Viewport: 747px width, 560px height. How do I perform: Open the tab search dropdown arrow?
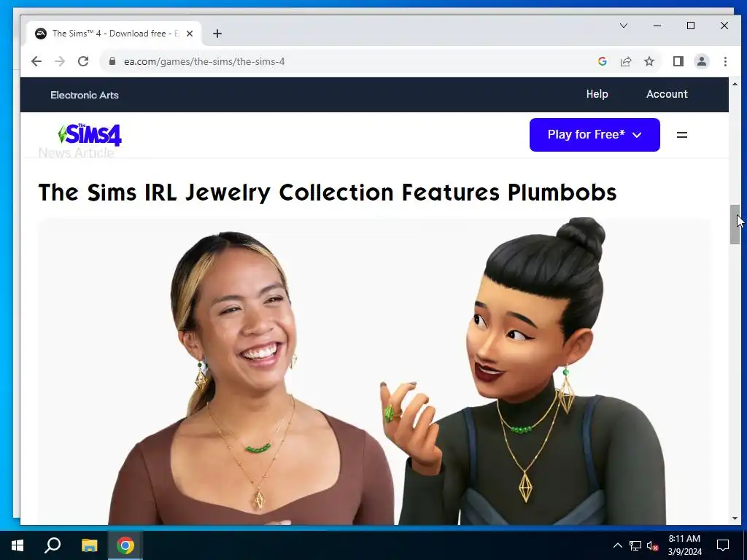[x=624, y=26]
